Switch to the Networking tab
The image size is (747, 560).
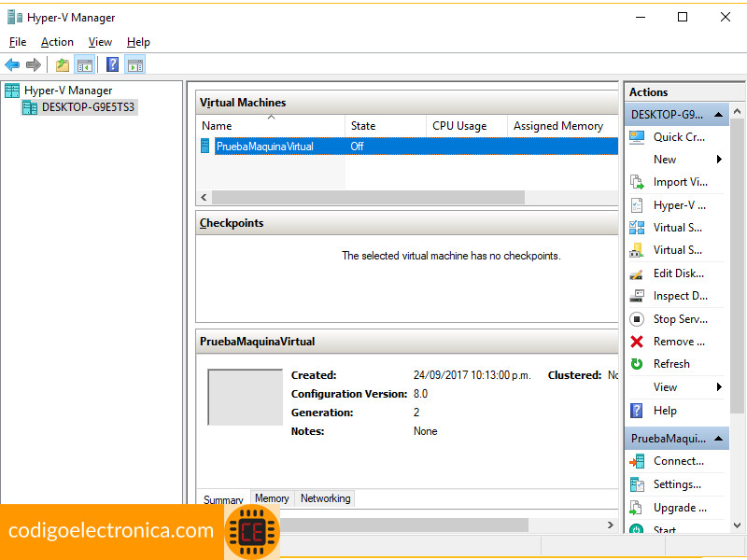(x=325, y=498)
